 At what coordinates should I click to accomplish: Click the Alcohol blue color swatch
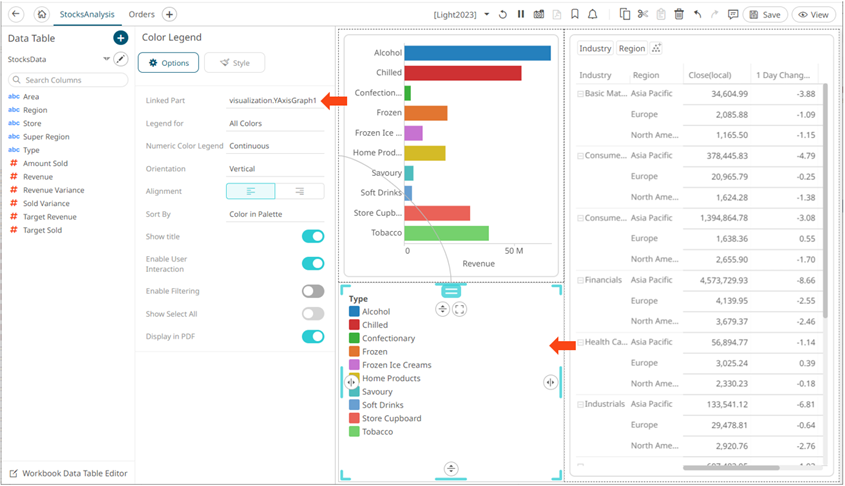pyautogui.click(x=354, y=311)
